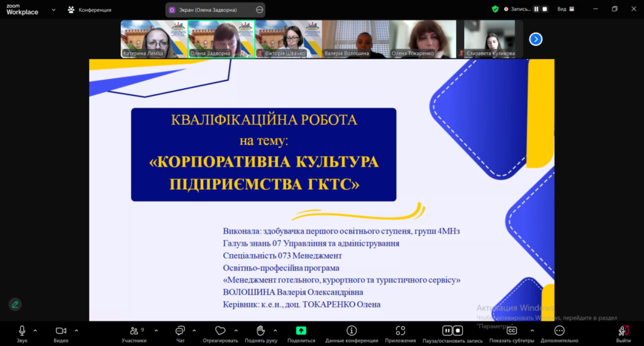Open the Чат chat panel
This screenshot has height=346, width=644.
tap(180, 333)
